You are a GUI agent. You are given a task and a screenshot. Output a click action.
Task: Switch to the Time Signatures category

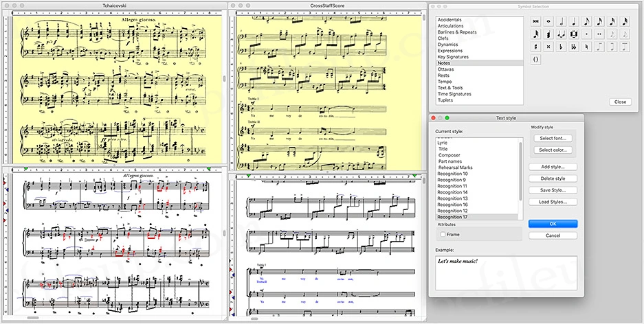click(x=454, y=94)
